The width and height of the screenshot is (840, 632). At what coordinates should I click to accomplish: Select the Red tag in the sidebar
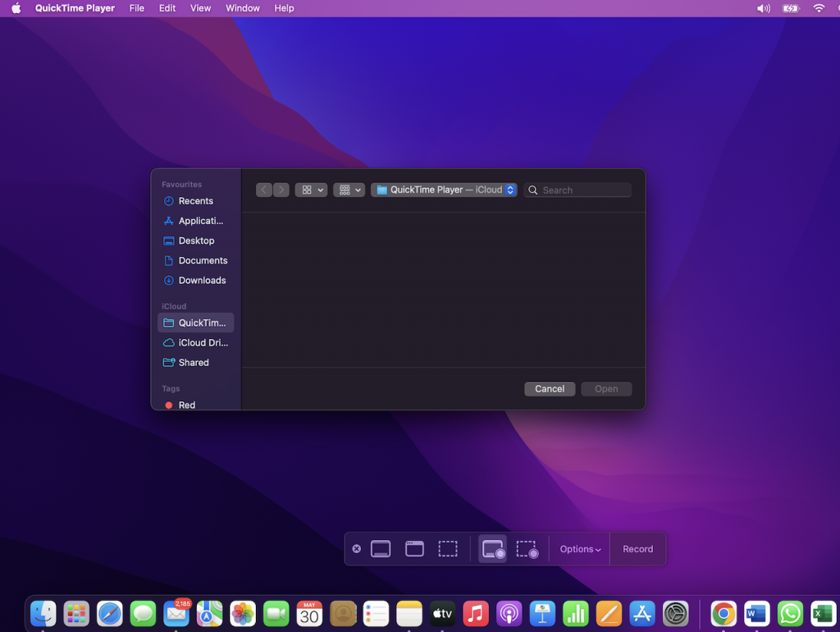pyautogui.click(x=195, y=405)
